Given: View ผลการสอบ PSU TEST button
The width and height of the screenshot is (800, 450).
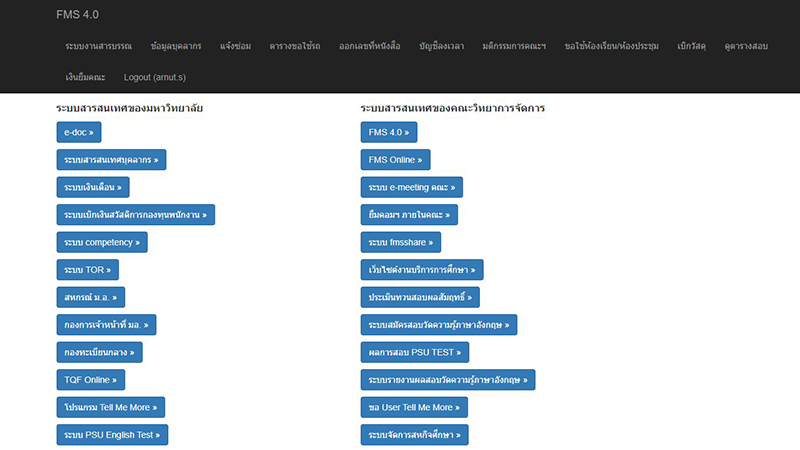Looking at the screenshot, I should (x=415, y=353).
